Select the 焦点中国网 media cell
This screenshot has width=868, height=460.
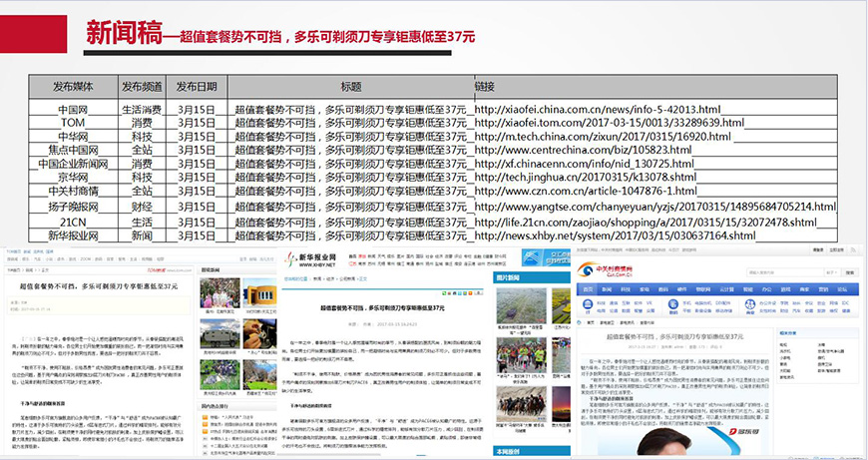tap(73, 150)
